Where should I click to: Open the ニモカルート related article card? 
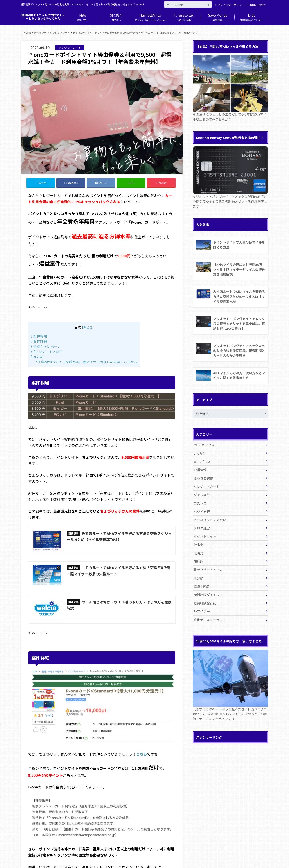pos(102,575)
